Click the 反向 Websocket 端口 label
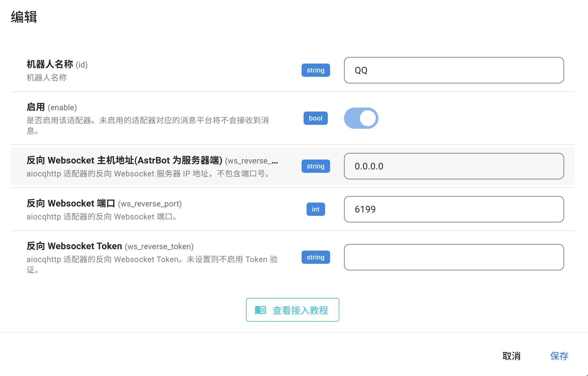The width and height of the screenshot is (588, 376). click(x=104, y=204)
